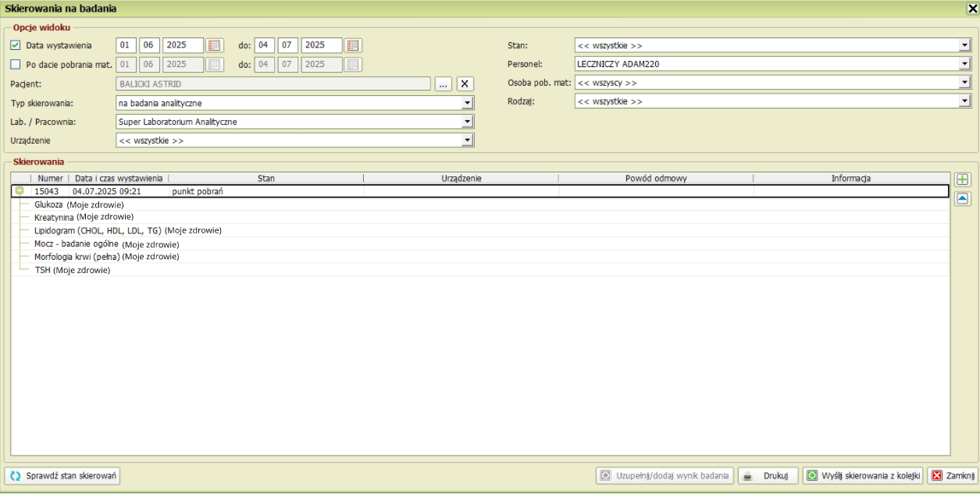Click Wyślij skierowania z kolejki
The image size is (980, 494).
coord(863,475)
